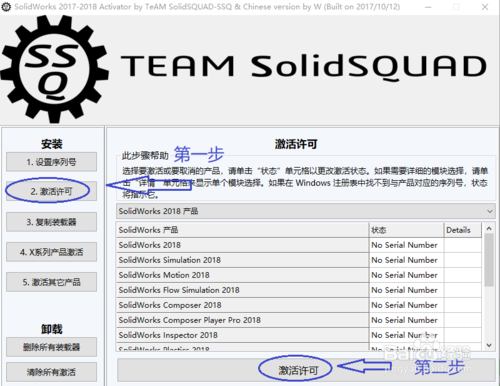Image resolution: width=500 pixels, height=386 pixels.
Task: Click the product list scroll-down arrow
Action: pos(489,345)
